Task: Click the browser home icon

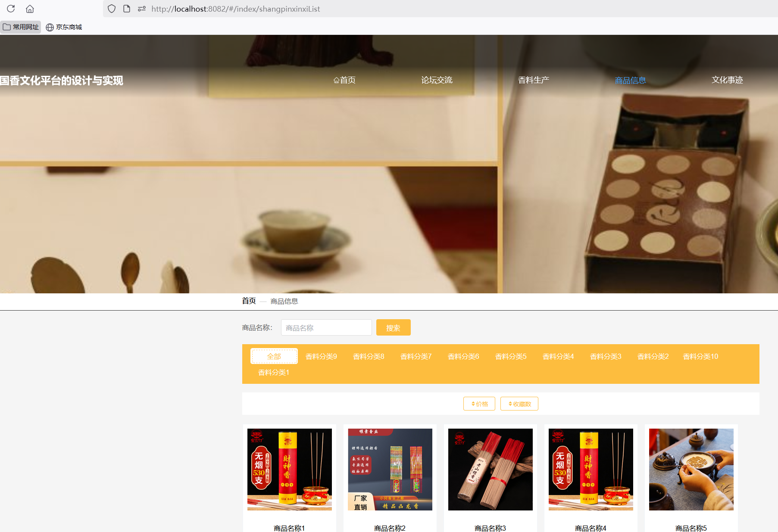Action: click(30, 9)
